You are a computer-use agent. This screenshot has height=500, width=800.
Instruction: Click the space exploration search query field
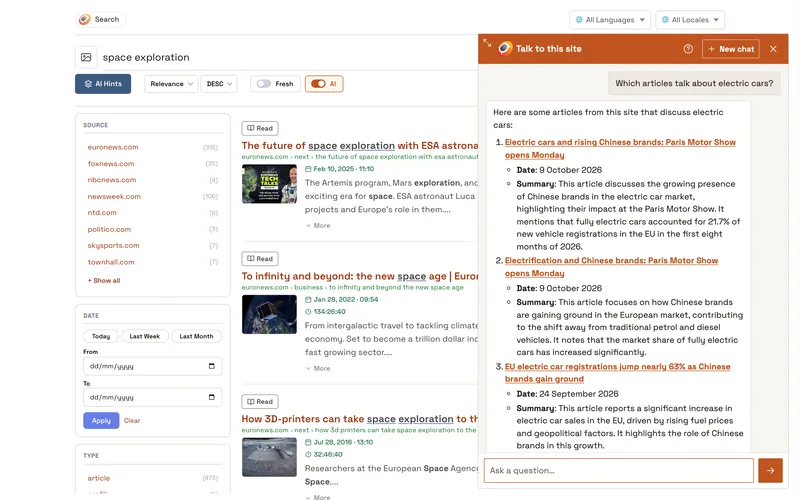(286, 58)
